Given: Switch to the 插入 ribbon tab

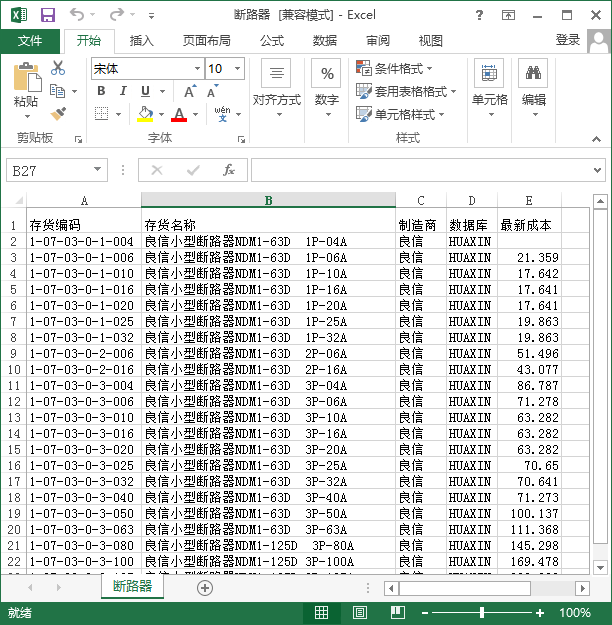Looking at the screenshot, I should tap(142, 41).
